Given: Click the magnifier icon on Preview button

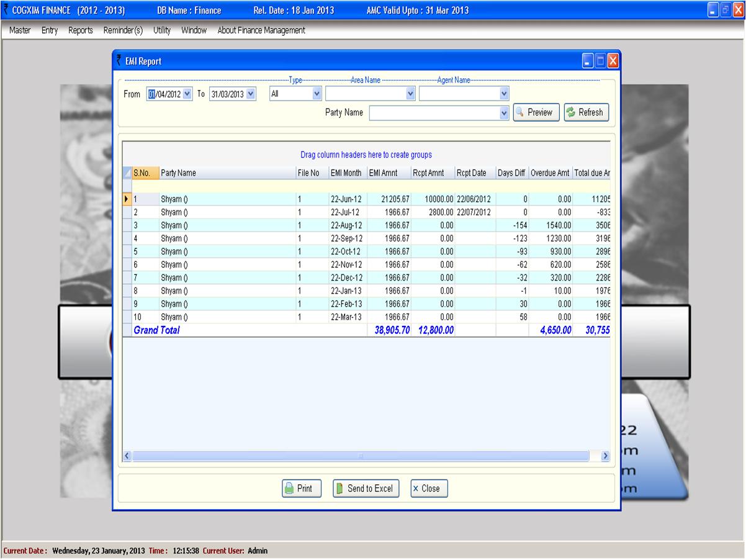Looking at the screenshot, I should coord(520,112).
